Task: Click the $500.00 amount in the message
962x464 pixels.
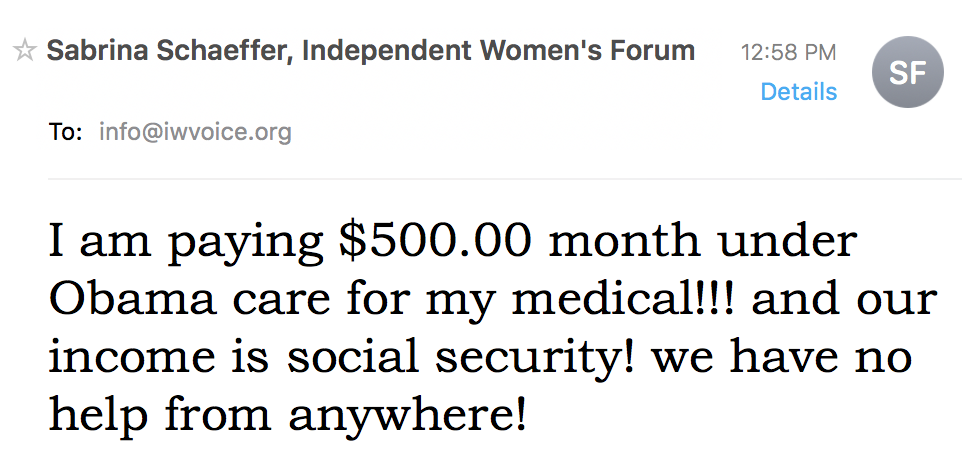Action: pyautogui.click(x=434, y=240)
